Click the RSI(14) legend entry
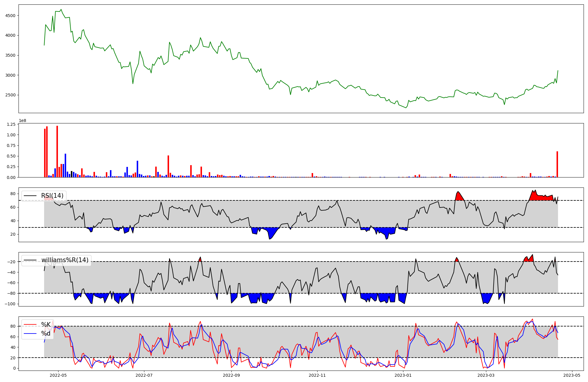588x382 pixels. click(x=52, y=196)
